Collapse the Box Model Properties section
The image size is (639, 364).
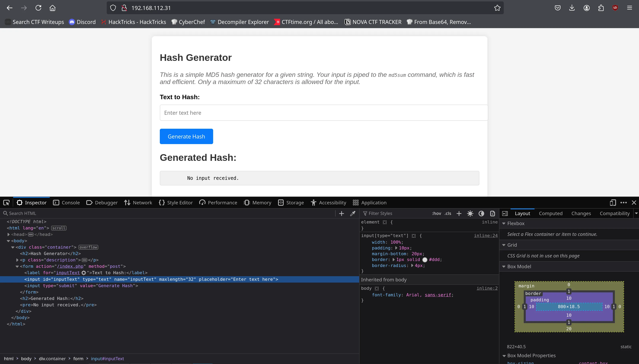504,356
